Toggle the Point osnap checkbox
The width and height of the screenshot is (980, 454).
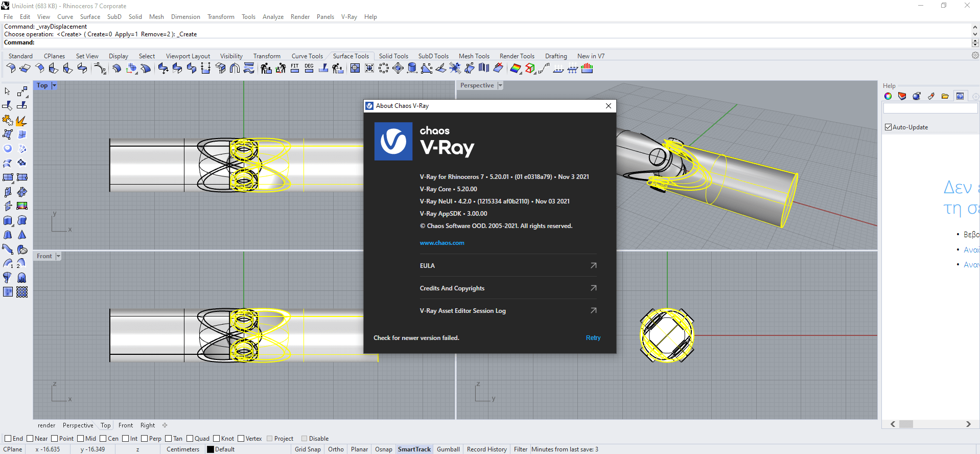pos(55,439)
